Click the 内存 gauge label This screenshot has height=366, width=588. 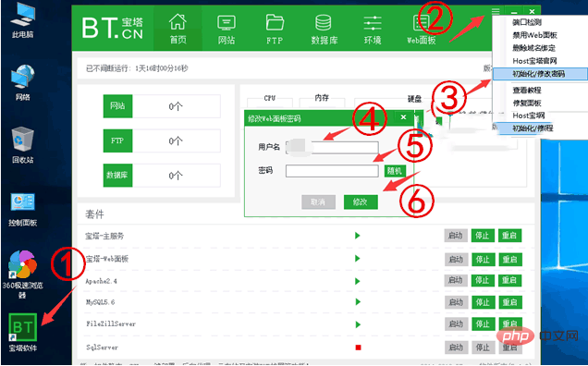322,98
